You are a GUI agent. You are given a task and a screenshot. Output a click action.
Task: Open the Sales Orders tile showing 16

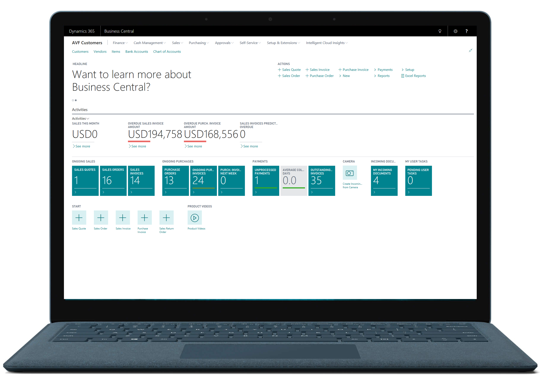coord(113,181)
